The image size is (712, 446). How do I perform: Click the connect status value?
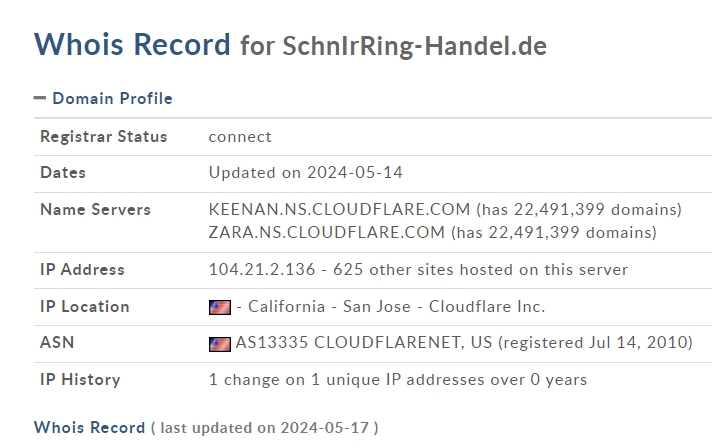[240, 137]
